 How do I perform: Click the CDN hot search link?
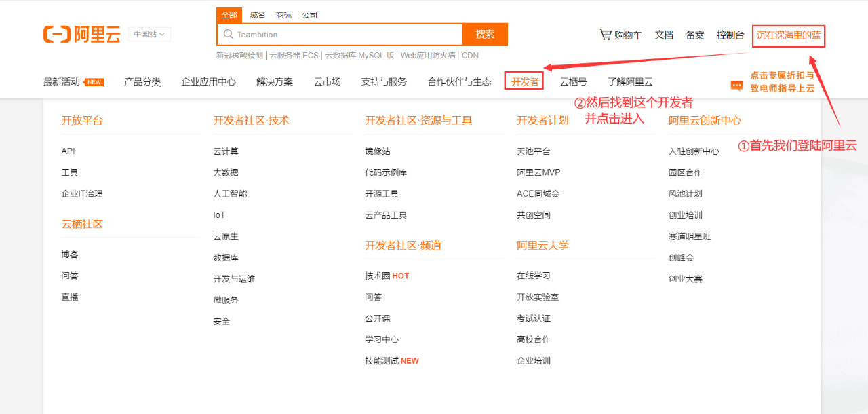(470, 56)
